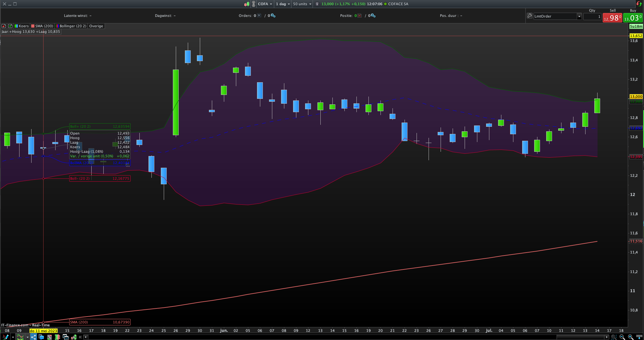Open the LmtOrder order type combo box
Screen dimensions: 644x340
pos(557,16)
